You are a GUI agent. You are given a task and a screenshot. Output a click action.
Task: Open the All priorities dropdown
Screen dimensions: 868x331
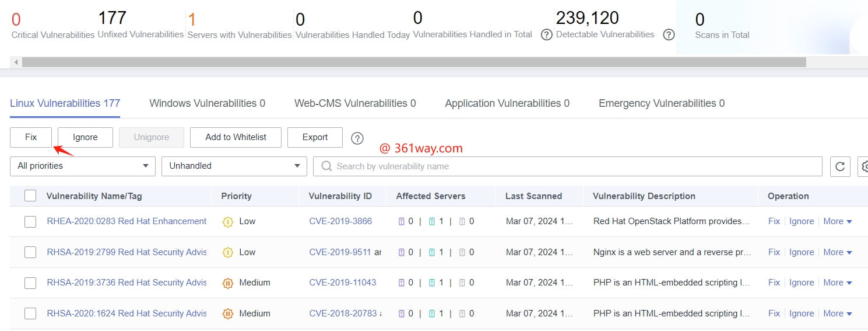coord(83,166)
